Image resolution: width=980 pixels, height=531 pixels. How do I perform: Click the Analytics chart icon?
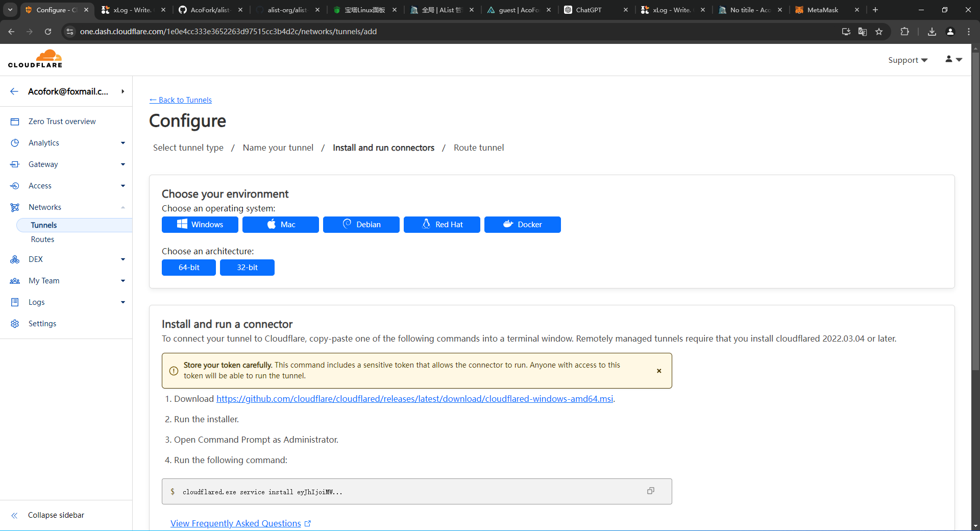point(15,143)
